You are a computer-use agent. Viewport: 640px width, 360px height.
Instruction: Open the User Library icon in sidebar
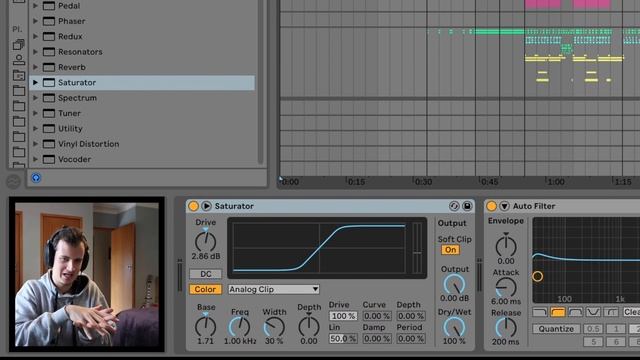pos(19,60)
